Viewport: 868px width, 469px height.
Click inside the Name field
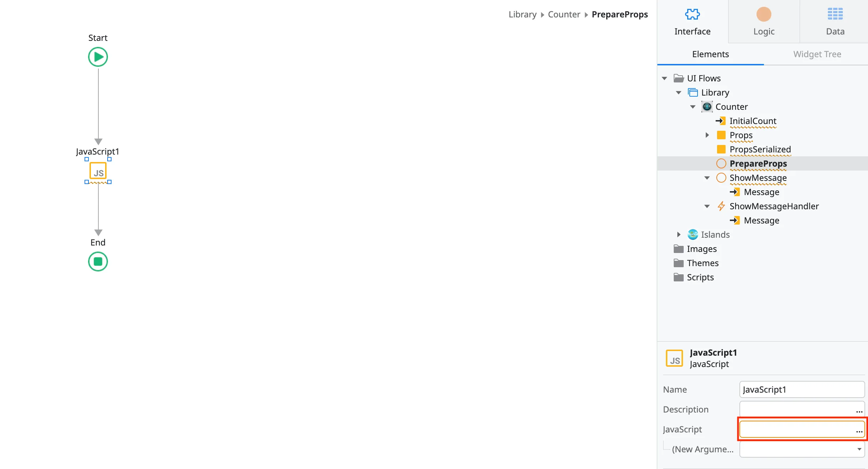pyautogui.click(x=802, y=389)
